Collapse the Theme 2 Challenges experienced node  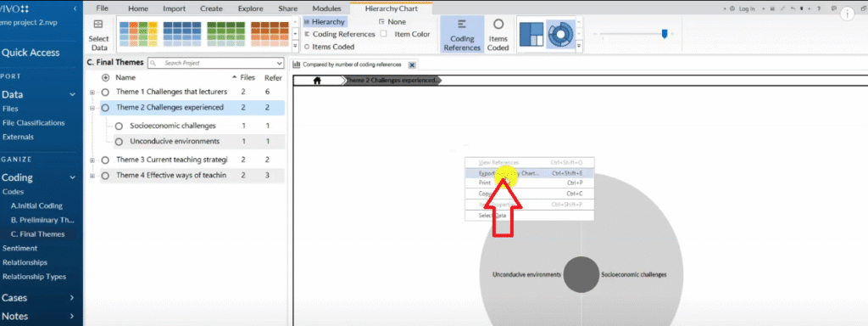click(92, 108)
